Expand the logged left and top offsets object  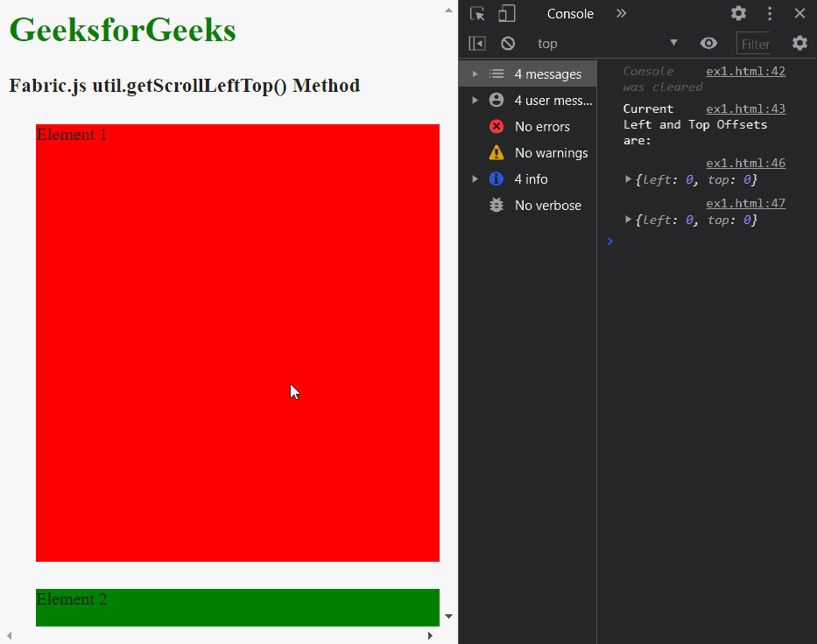pos(629,179)
